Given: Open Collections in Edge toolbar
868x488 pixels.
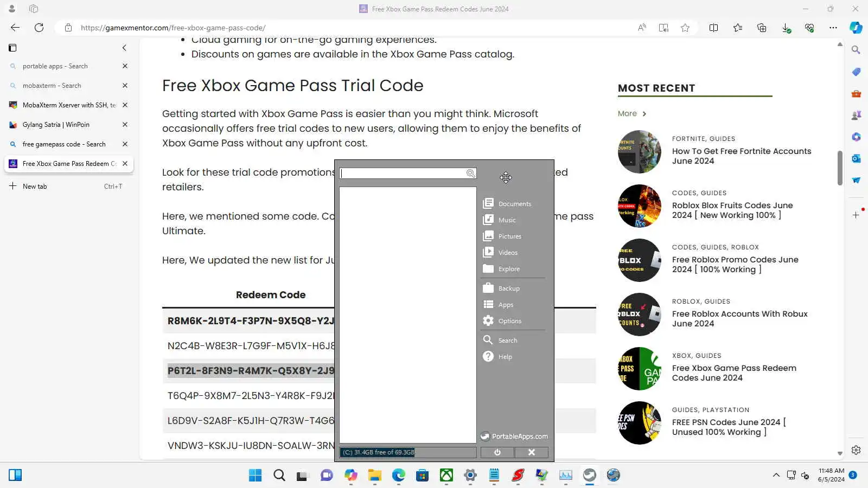Looking at the screenshot, I should coord(762,28).
